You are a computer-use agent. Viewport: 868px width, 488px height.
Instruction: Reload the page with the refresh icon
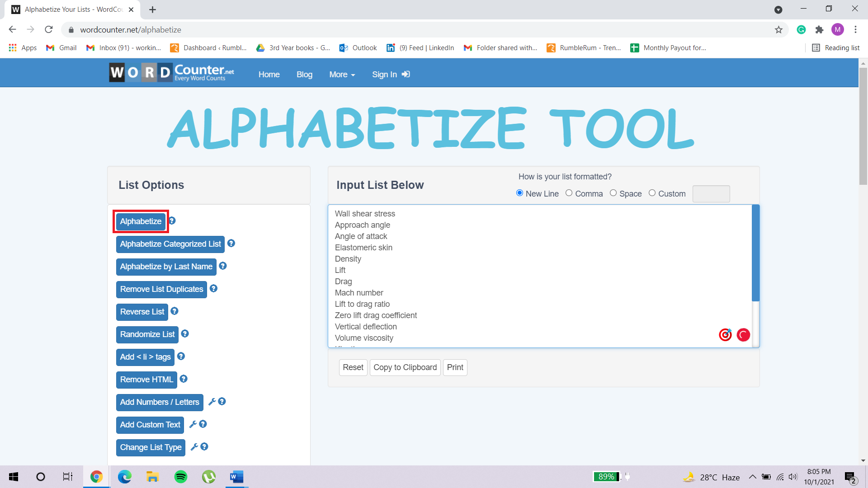pyautogui.click(x=49, y=30)
